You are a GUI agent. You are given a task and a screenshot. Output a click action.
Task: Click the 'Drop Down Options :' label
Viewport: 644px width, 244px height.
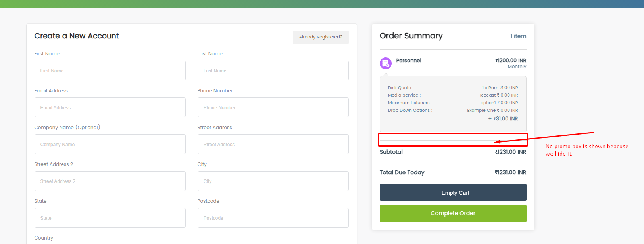[x=410, y=111]
